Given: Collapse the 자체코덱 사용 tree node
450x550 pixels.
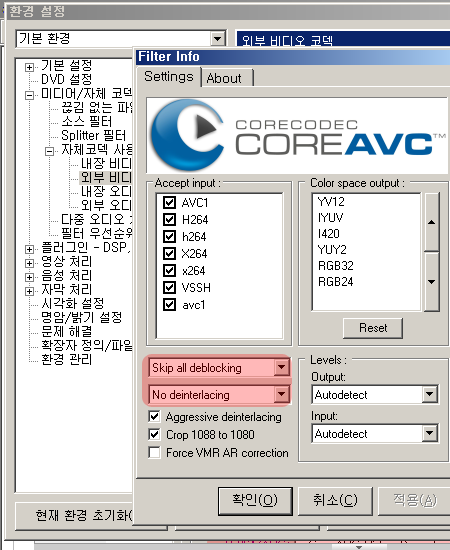Looking at the screenshot, I should tap(49, 152).
